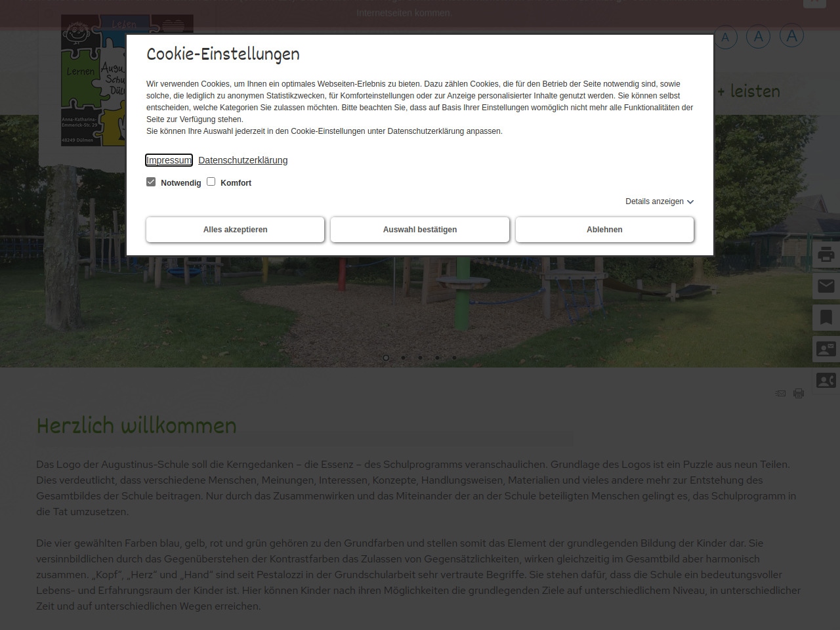This screenshot has width=840, height=630.
Task: Open the contact card with mail icon
Action: click(x=826, y=348)
